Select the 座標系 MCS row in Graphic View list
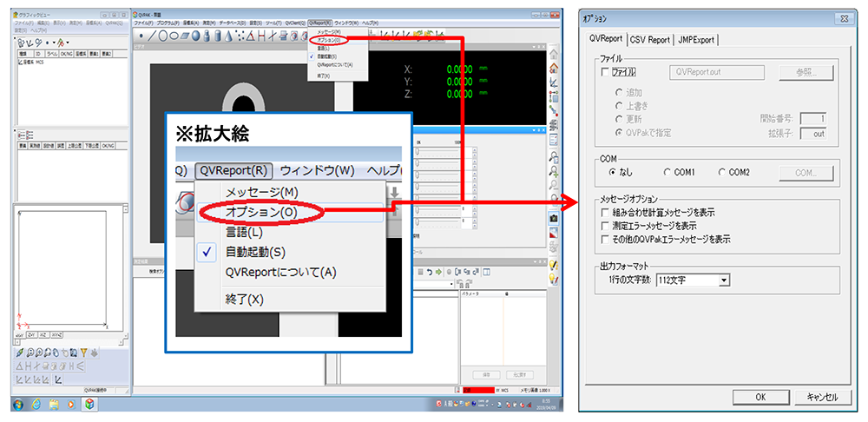This screenshot has height=422, width=868. [31, 62]
